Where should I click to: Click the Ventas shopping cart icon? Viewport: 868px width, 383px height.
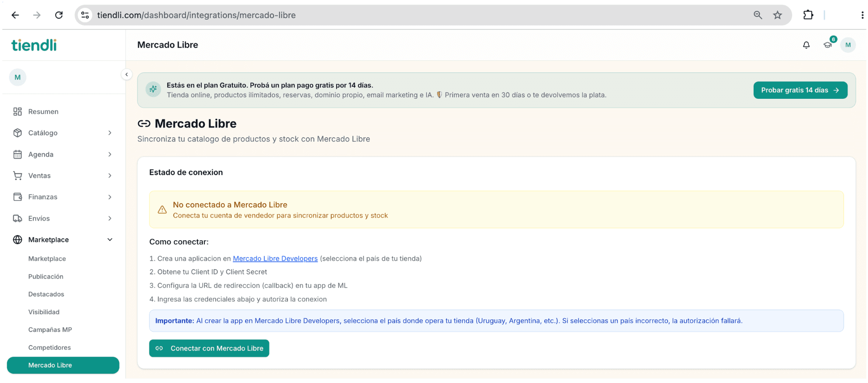tap(18, 176)
